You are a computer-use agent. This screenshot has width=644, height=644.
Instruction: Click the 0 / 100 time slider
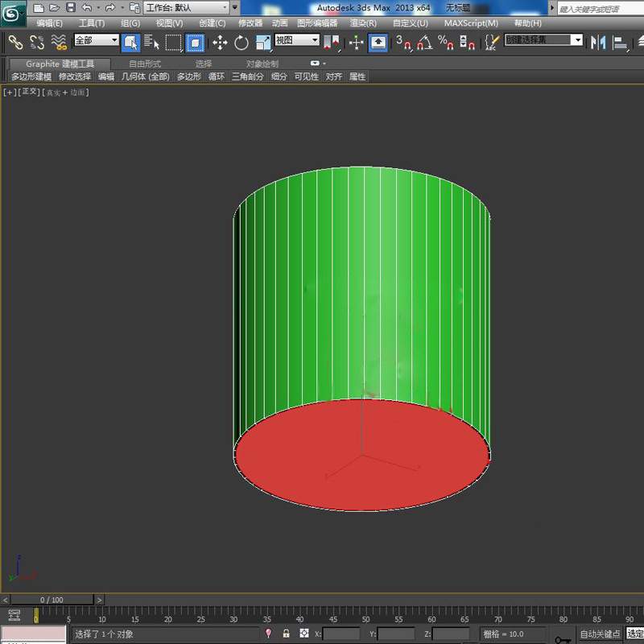52,600
